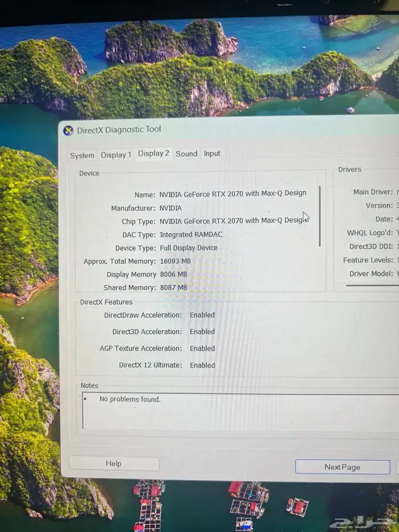This screenshot has height=532, width=399.
Task: Click the Driver Model label
Action: pyautogui.click(x=371, y=274)
